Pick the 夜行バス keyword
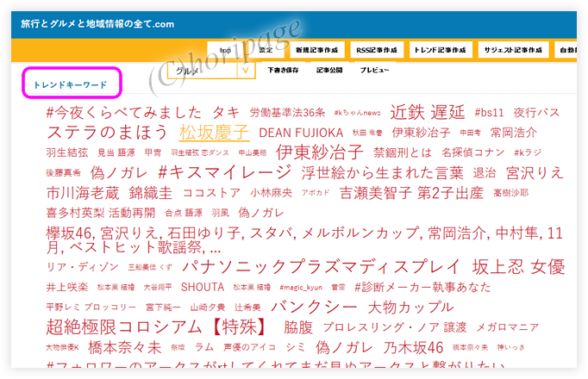This screenshot has width=588, height=379. tap(536, 113)
